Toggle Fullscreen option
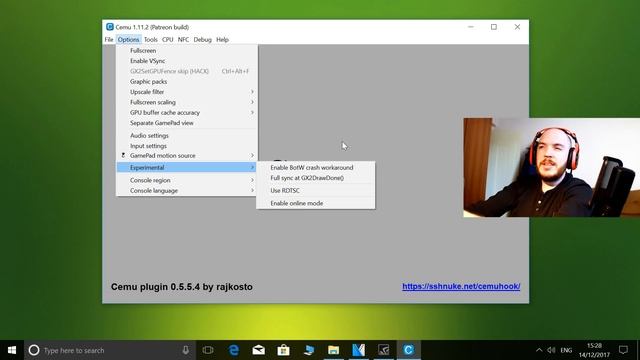This screenshot has height=360, width=640. (x=187, y=51)
